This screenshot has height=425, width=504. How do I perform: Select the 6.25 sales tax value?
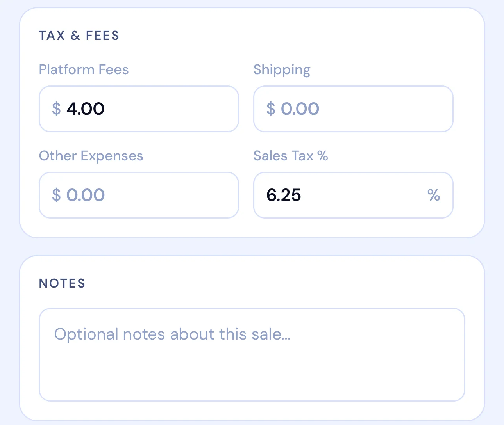click(x=284, y=195)
